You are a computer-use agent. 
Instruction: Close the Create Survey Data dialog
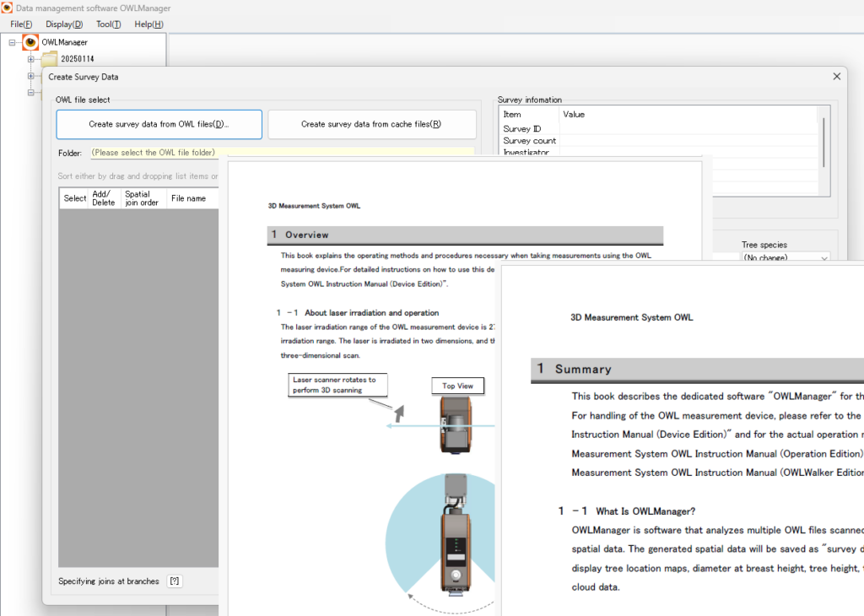coord(836,77)
